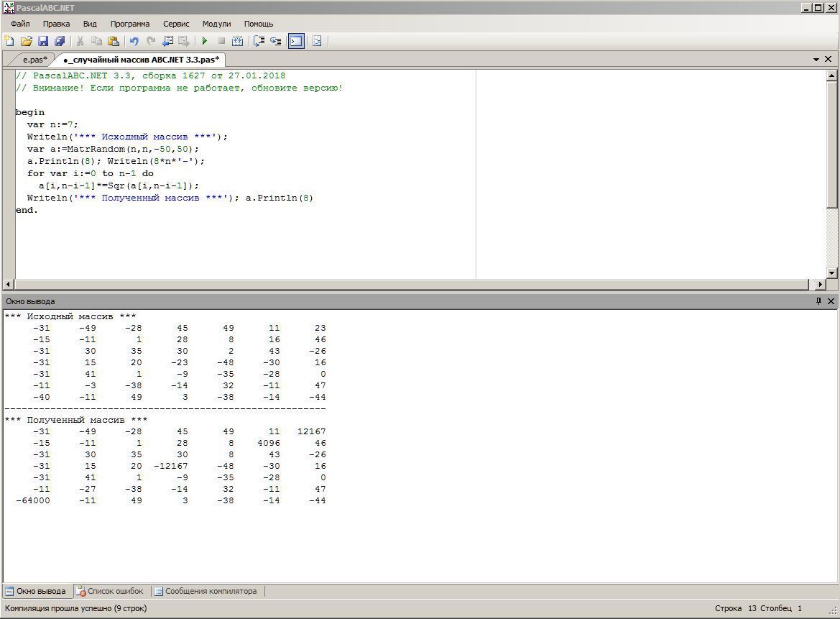Image resolution: width=840 pixels, height=619 pixels.
Task: Open the Программа menu
Action: 130,24
